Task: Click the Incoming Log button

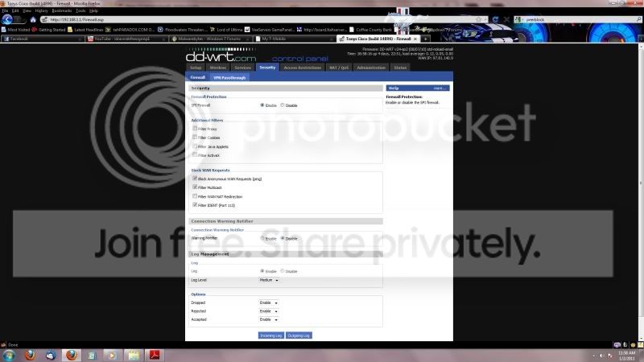Action: pos(270,335)
